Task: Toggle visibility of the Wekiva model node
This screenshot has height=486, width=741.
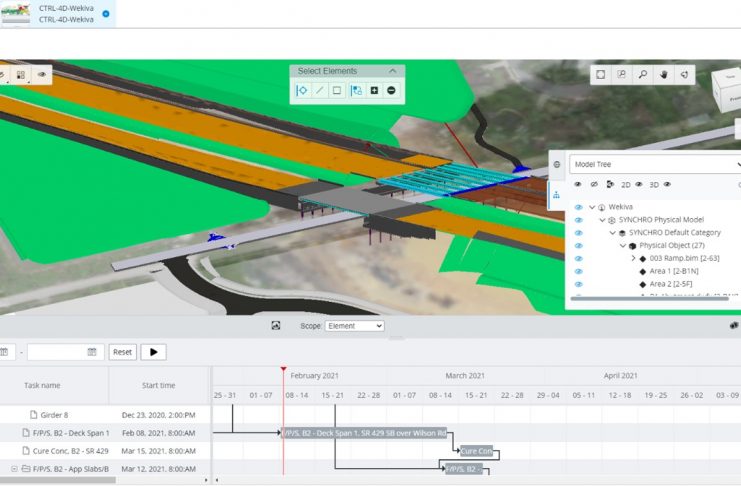Action: [578, 207]
